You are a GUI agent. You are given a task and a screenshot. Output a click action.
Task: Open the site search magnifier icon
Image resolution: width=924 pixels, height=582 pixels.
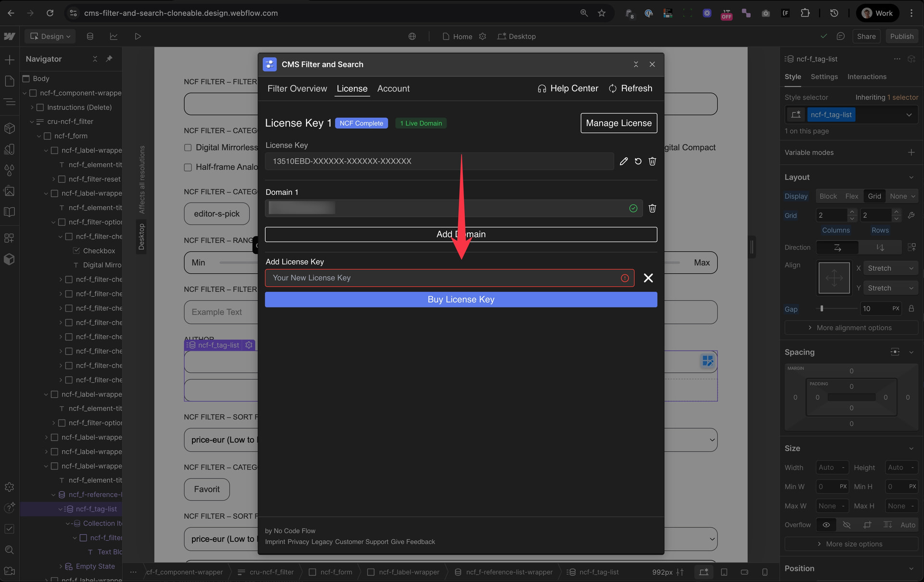tap(9, 550)
